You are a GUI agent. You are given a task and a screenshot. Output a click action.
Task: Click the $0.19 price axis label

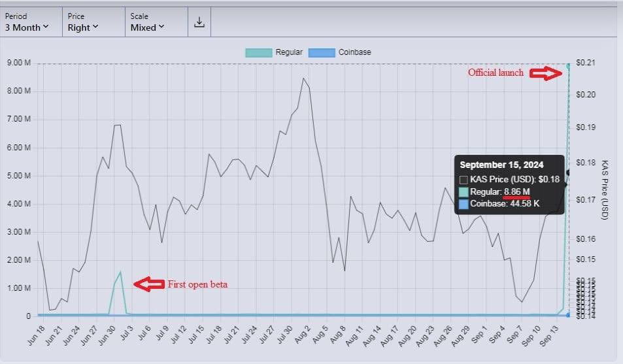(x=586, y=127)
